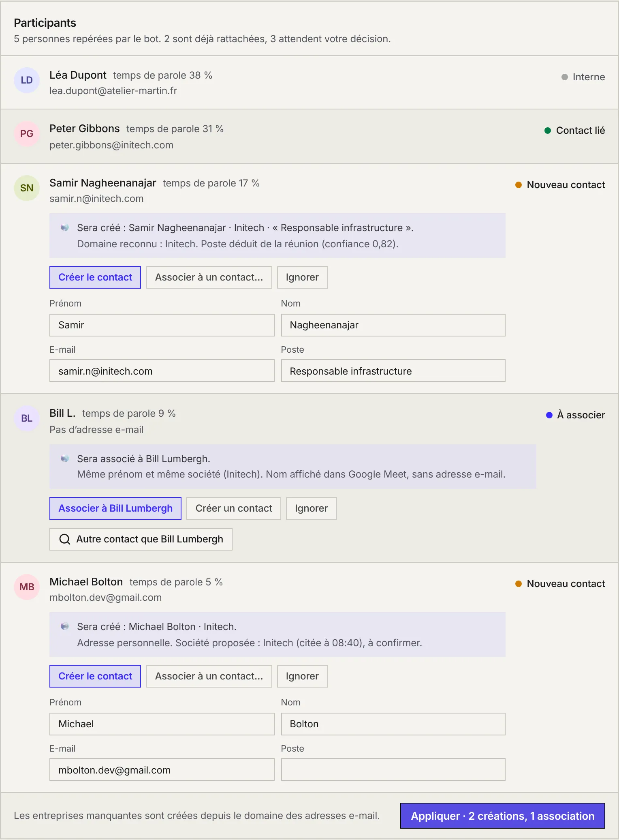Focus Michael Bolton's empty Poste field
Image resolution: width=619 pixels, height=840 pixels.
coord(393,769)
